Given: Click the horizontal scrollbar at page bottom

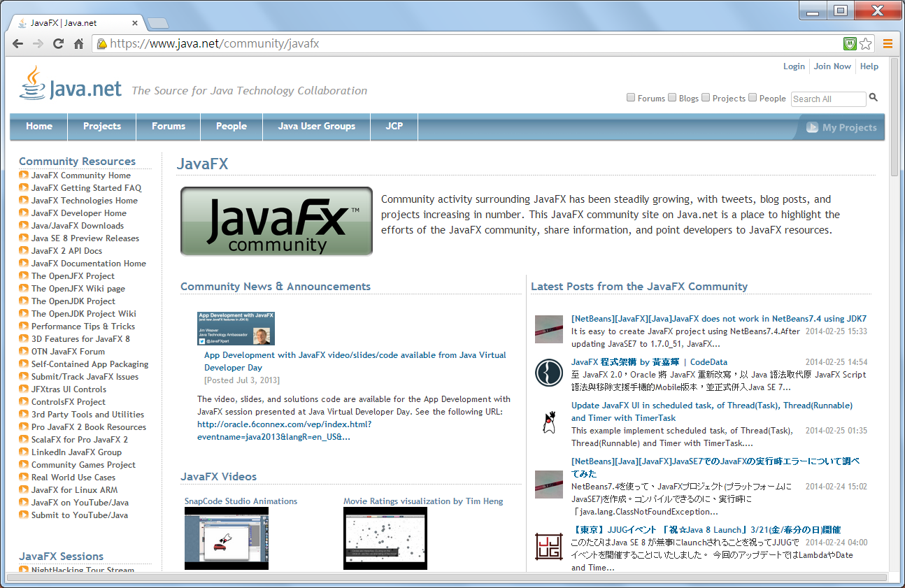Looking at the screenshot, I should point(448,578).
